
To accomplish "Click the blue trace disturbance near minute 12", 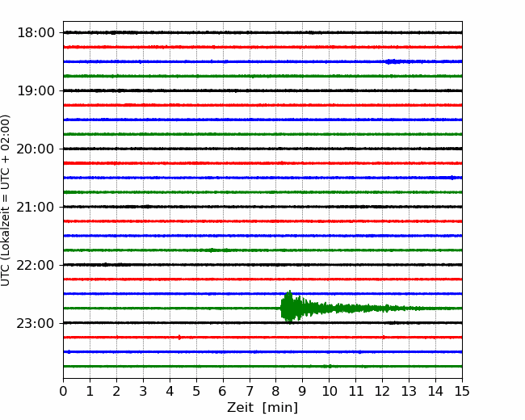I will (393, 61).
